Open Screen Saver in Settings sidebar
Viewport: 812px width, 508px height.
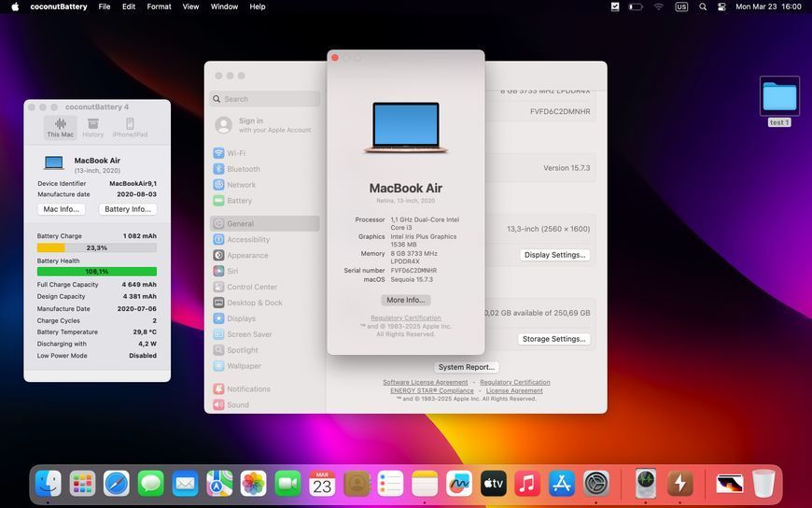[265, 334]
